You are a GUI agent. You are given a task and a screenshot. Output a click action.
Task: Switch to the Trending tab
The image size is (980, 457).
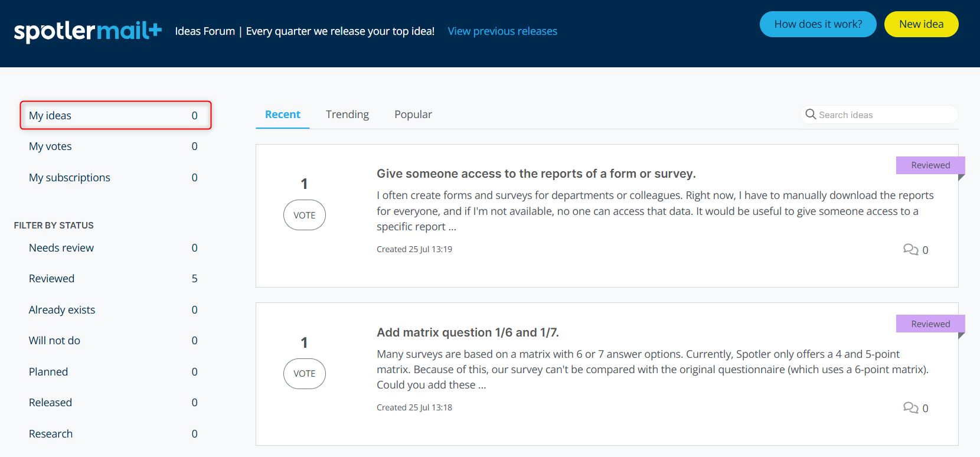point(347,115)
